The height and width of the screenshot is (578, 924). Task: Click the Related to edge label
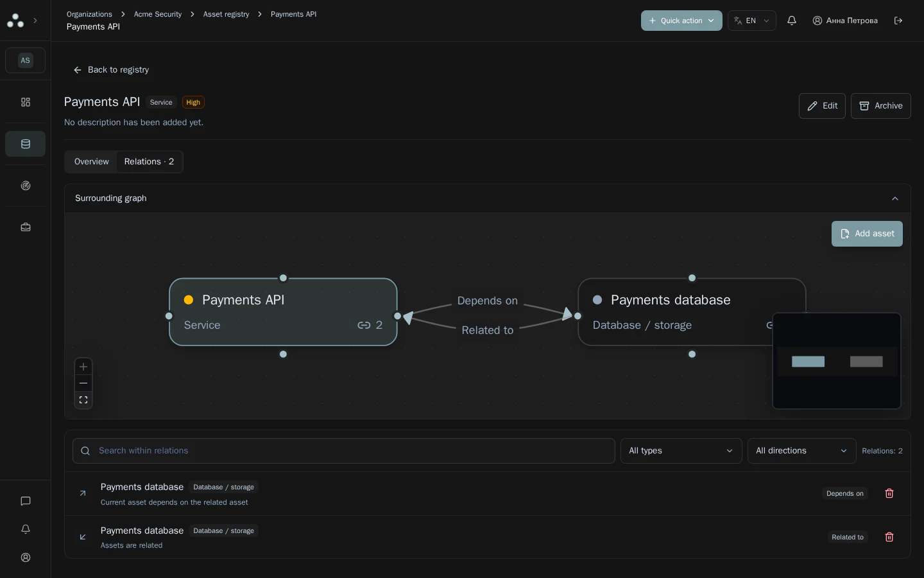tap(488, 330)
